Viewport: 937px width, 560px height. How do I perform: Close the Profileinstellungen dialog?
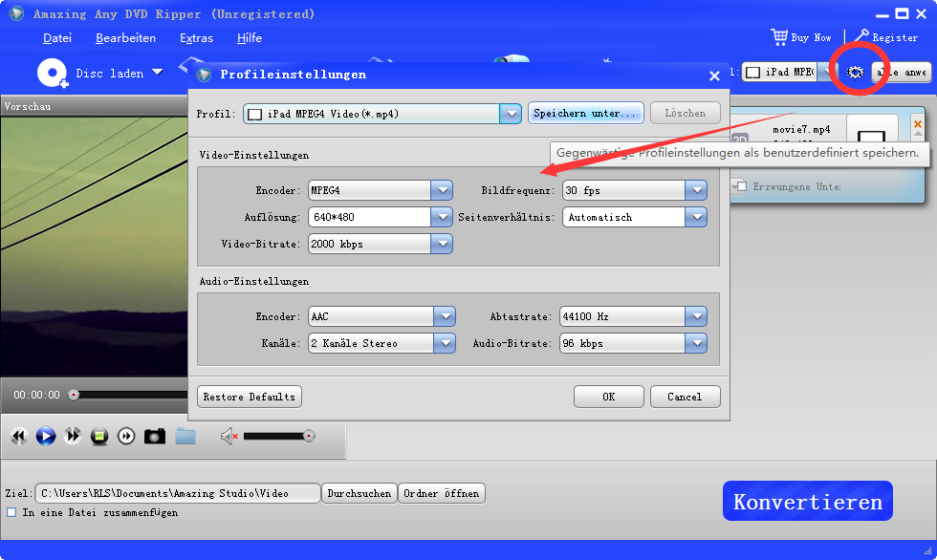coord(714,75)
